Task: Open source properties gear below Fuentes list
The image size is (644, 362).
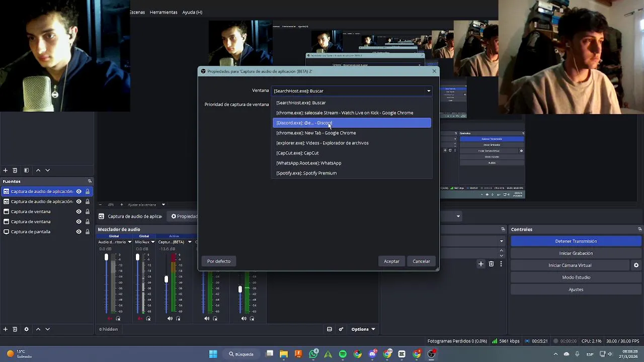Action: point(26,329)
